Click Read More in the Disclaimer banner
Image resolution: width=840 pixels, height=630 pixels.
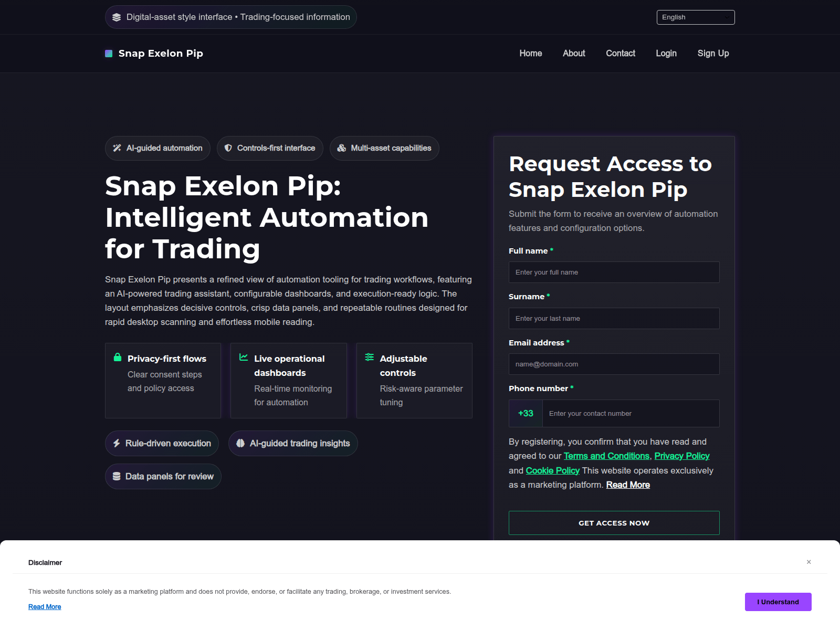pos(45,607)
